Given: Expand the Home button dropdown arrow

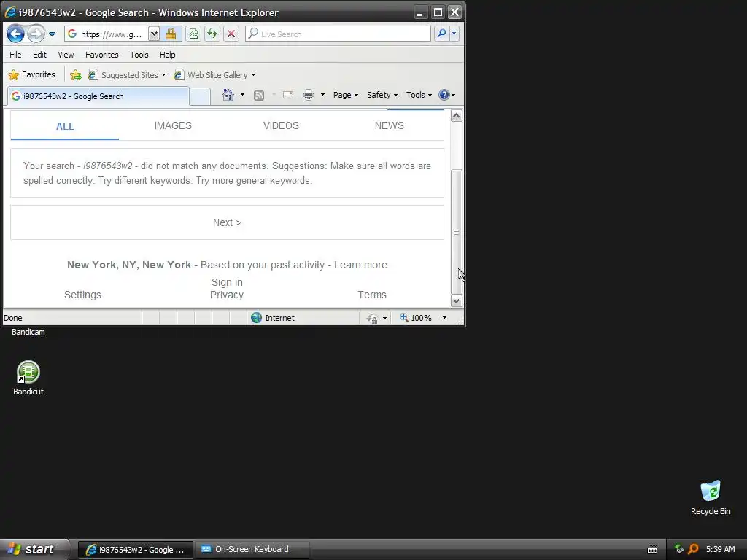Looking at the screenshot, I should tap(242, 95).
